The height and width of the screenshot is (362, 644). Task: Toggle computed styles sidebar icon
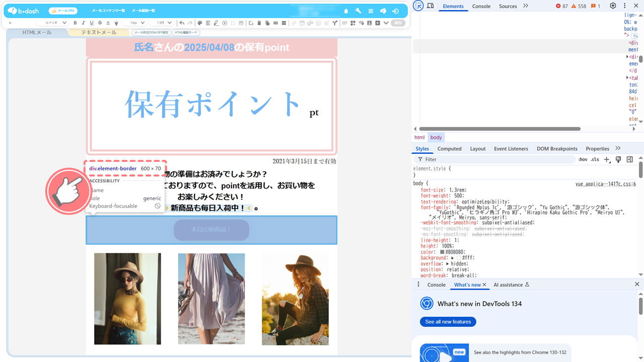[629, 159]
